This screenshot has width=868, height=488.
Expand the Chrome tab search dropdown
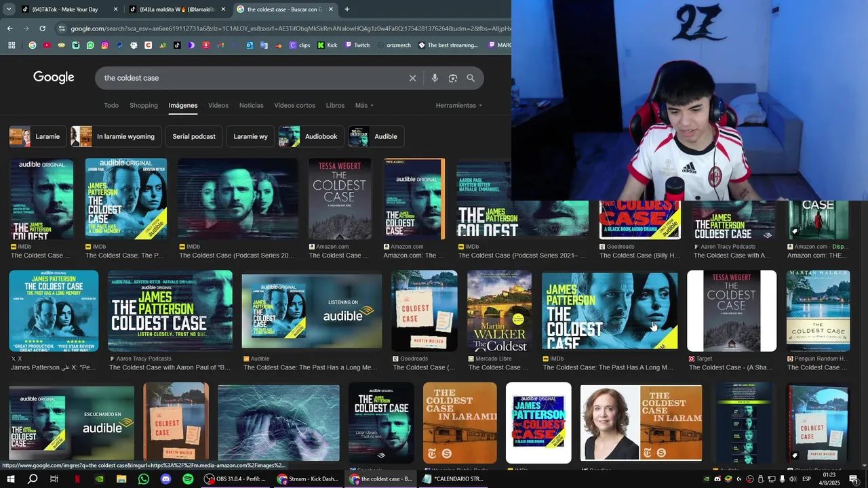[9, 9]
